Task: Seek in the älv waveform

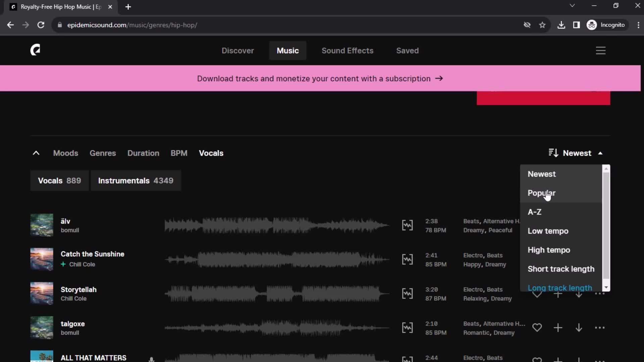Action: [x=277, y=225]
